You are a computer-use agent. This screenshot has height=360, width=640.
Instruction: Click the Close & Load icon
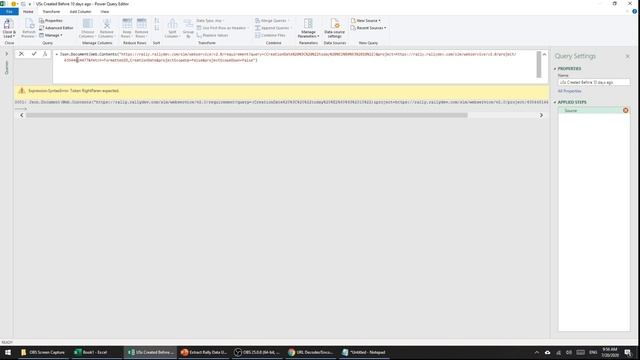(x=9, y=28)
